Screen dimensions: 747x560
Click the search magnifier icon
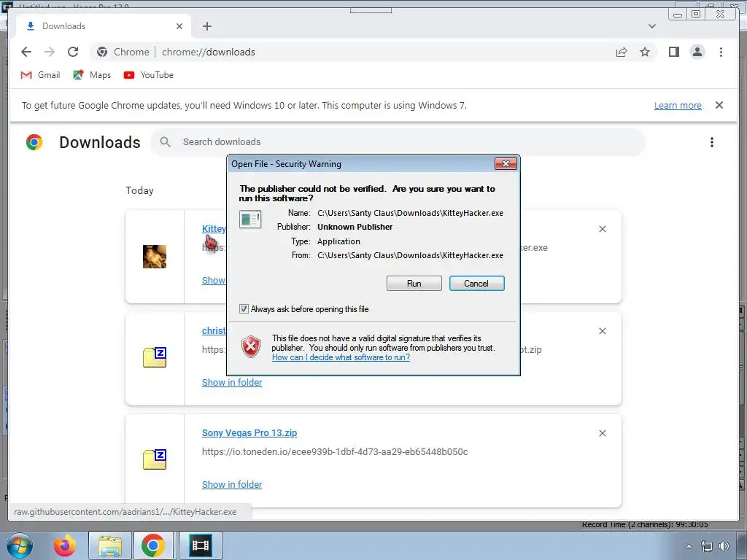pyautogui.click(x=165, y=142)
